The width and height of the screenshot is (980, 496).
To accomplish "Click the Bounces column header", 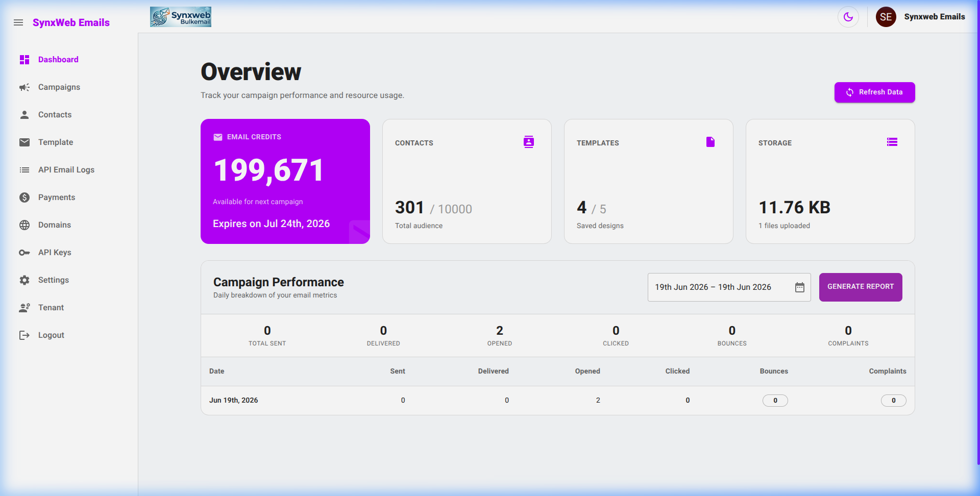I will pyautogui.click(x=774, y=371).
